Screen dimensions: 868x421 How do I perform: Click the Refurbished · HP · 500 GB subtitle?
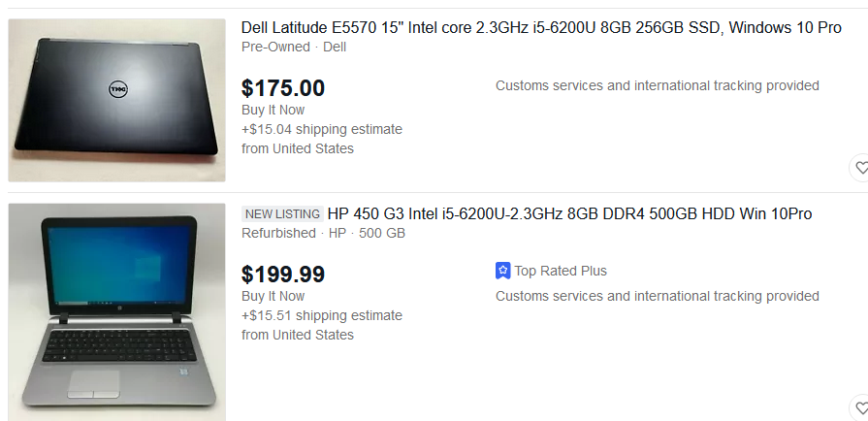pos(323,233)
